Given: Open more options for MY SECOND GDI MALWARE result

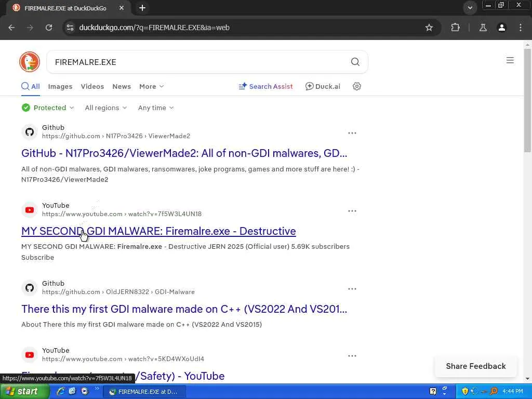Looking at the screenshot, I should pyautogui.click(x=352, y=211).
